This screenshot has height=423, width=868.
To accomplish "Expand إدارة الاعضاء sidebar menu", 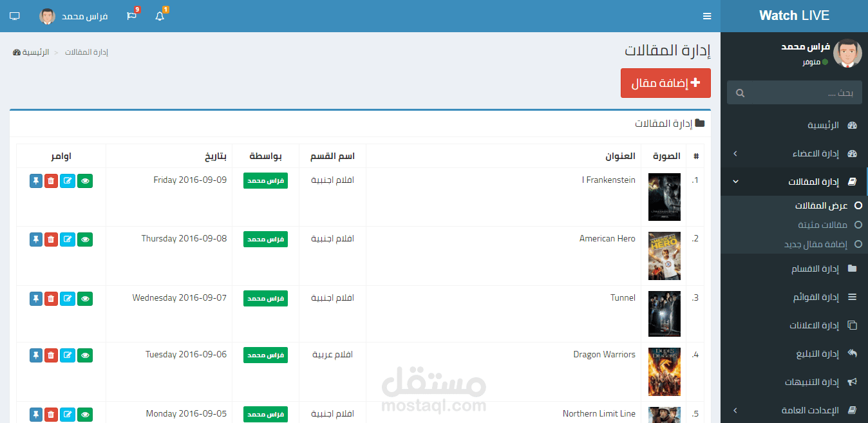I will 794,153.
